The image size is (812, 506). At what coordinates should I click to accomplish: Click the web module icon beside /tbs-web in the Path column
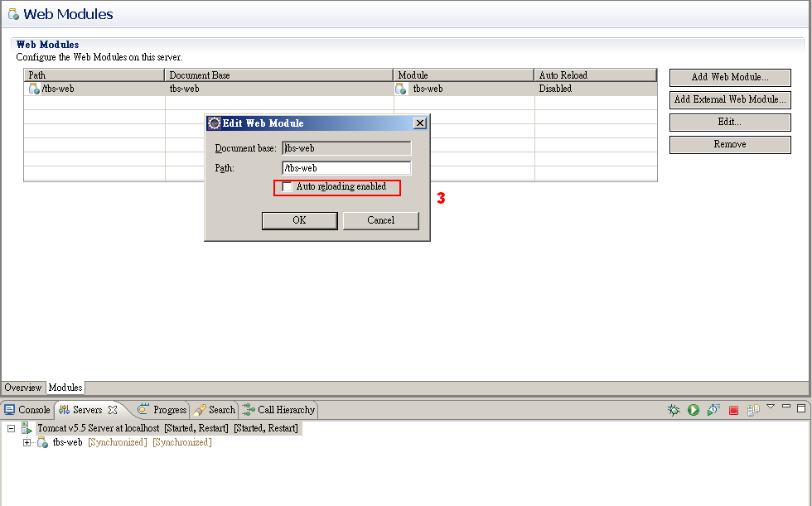(34, 89)
